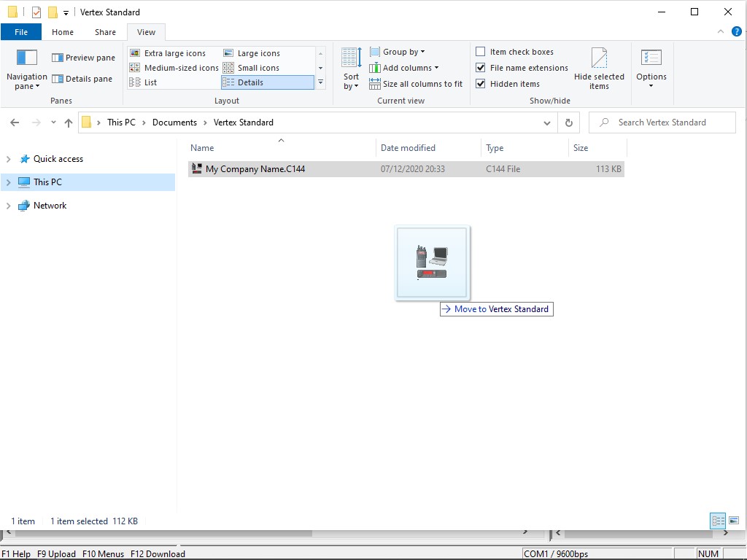Screen dimensions: 747x560
Task: Switch to the Home ribbon tab
Action: pyautogui.click(x=63, y=32)
